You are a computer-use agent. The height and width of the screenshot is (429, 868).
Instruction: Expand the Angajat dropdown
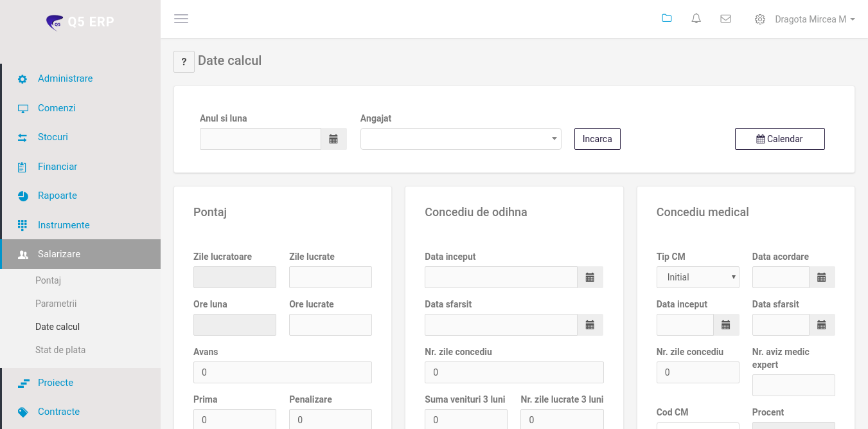point(461,139)
